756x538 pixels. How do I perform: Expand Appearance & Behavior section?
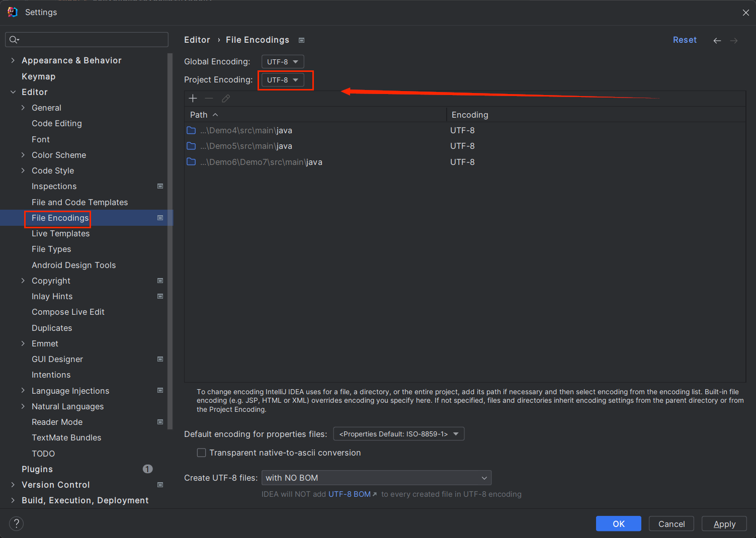click(13, 60)
